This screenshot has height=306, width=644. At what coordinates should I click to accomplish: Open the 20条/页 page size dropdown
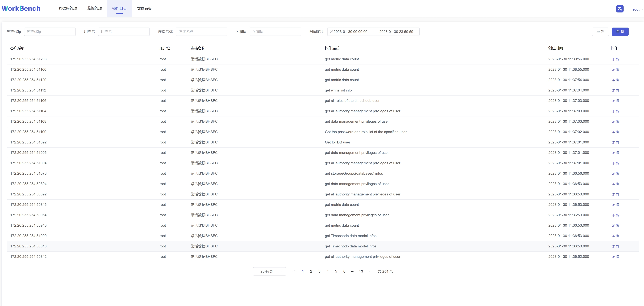click(x=269, y=271)
